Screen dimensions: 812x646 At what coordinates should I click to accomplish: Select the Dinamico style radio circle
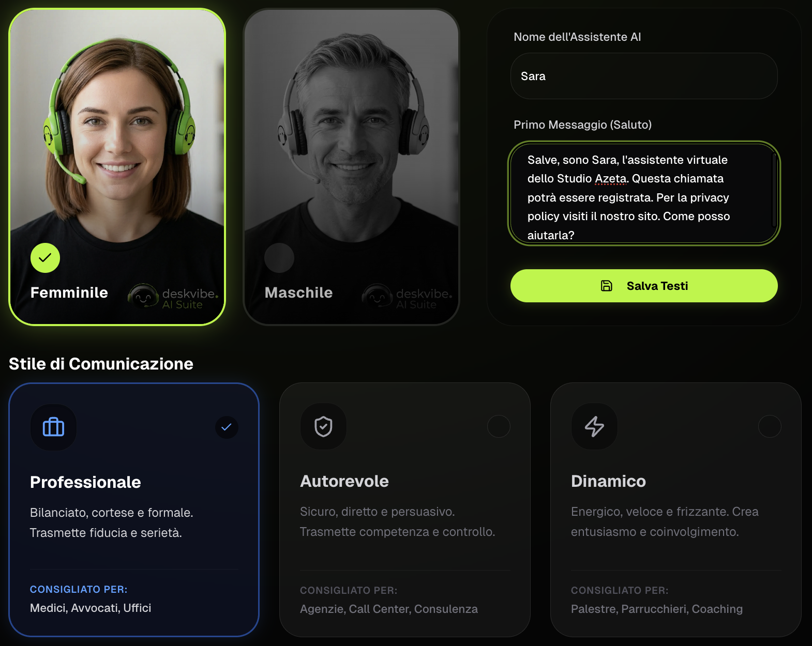[x=770, y=426]
